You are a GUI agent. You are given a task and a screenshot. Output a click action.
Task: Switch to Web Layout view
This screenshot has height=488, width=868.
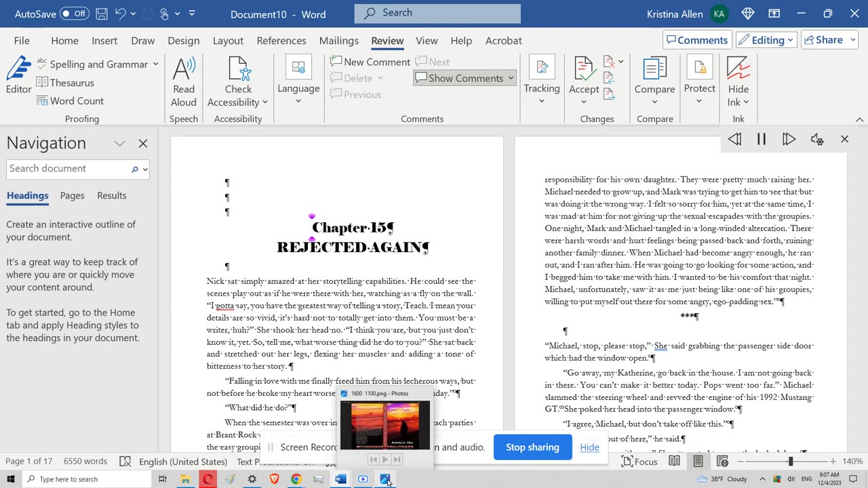click(722, 462)
